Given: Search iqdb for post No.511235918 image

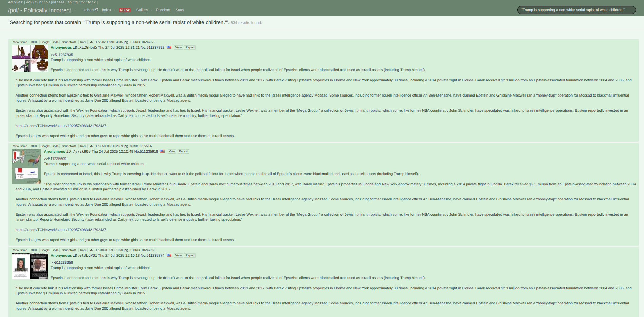Looking at the screenshot, I should [56, 146].
